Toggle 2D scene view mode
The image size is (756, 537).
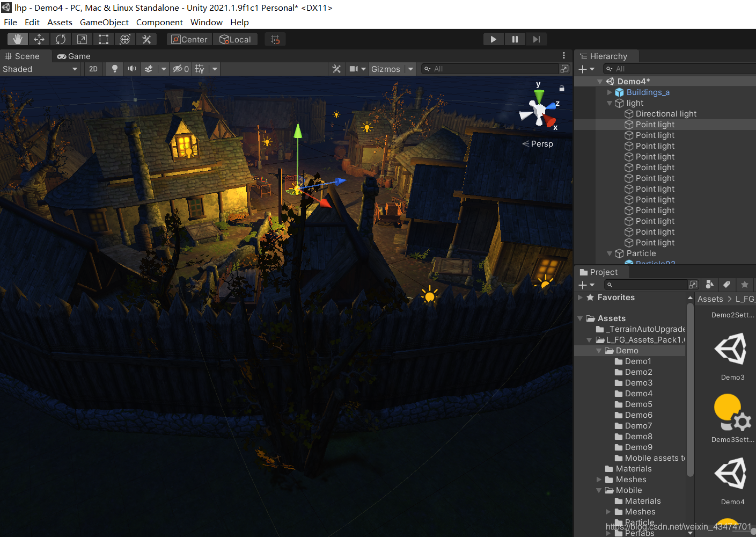tap(93, 69)
